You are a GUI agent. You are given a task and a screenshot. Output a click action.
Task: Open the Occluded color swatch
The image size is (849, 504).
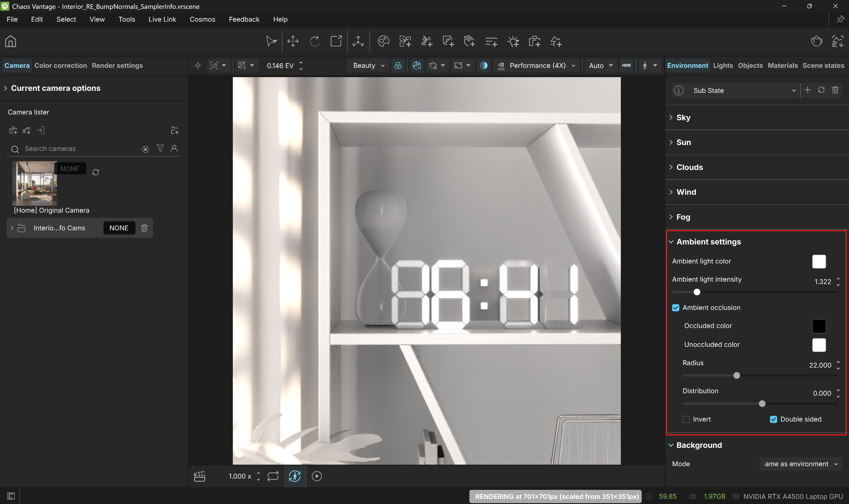tap(819, 326)
